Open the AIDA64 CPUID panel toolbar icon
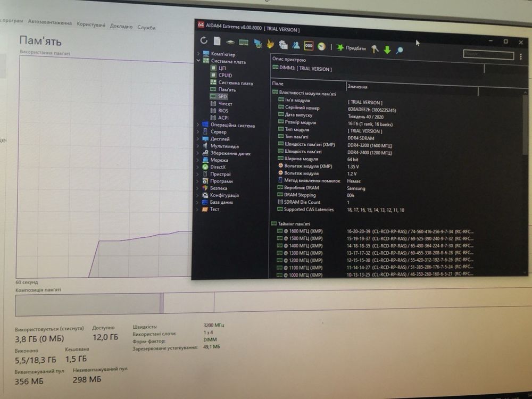This screenshot has height=399, width=532. point(283,45)
